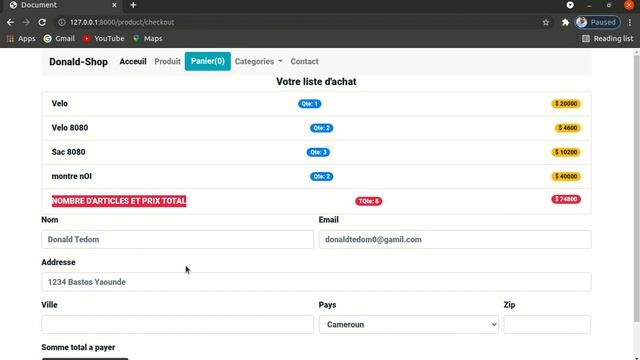This screenshot has width=640, height=360.
Task: Open the Acceuil navigation item
Action: pyautogui.click(x=133, y=61)
